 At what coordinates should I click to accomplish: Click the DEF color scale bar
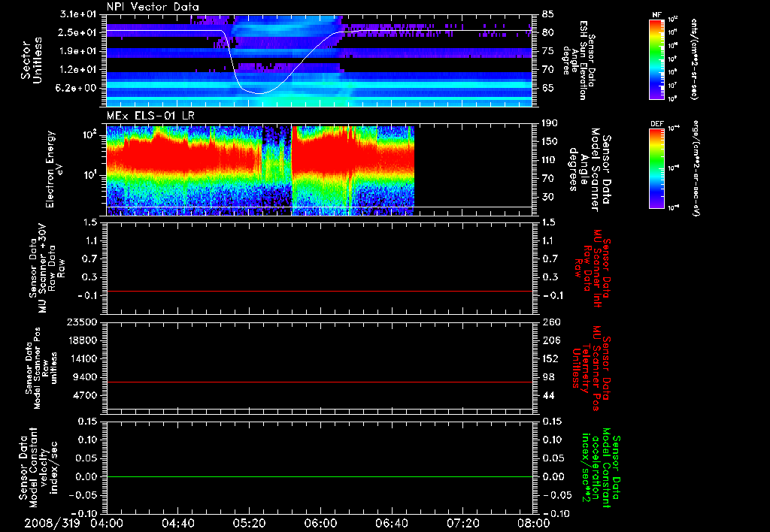coord(656,168)
